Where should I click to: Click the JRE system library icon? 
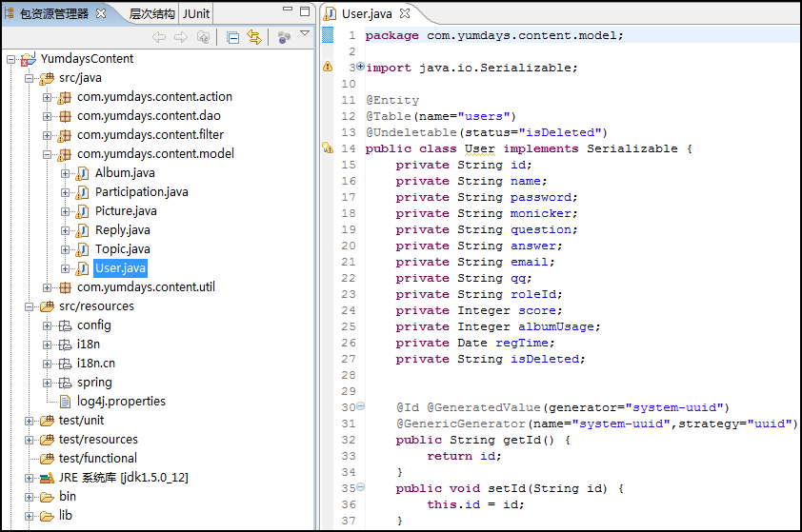click(x=47, y=478)
